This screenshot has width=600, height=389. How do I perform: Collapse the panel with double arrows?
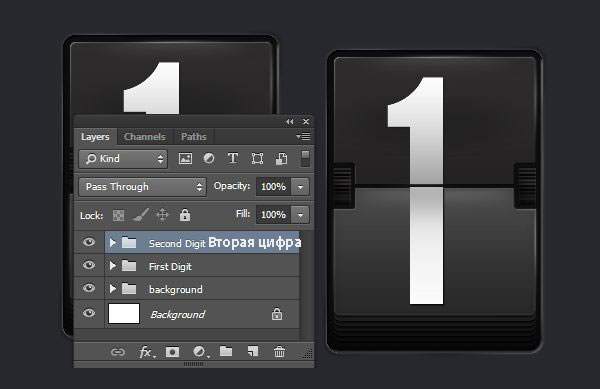coord(290,122)
